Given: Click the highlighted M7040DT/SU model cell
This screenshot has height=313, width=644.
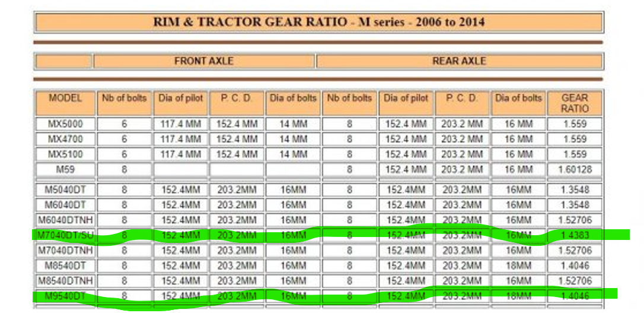Looking at the screenshot, I should click(64, 235).
